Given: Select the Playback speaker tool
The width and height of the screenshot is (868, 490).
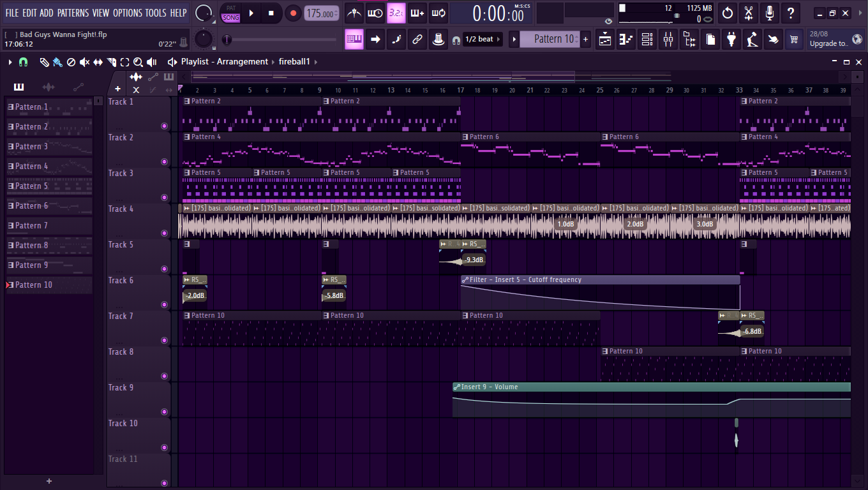Looking at the screenshot, I should click(x=152, y=62).
